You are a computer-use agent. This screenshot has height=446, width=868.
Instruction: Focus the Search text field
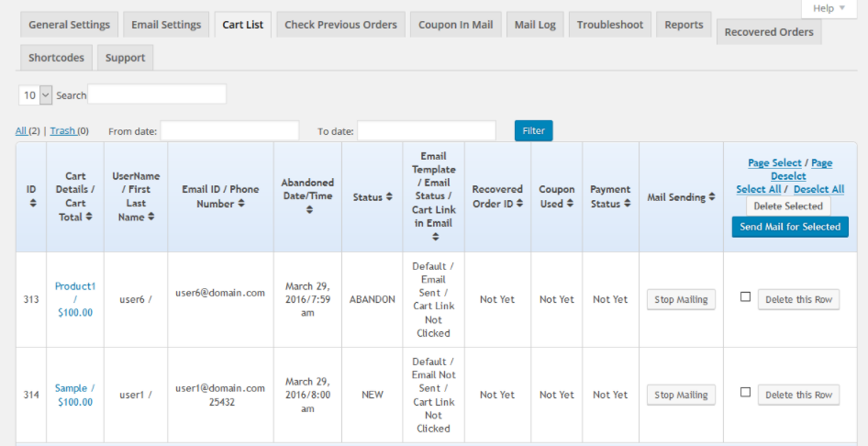coord(157,95)
